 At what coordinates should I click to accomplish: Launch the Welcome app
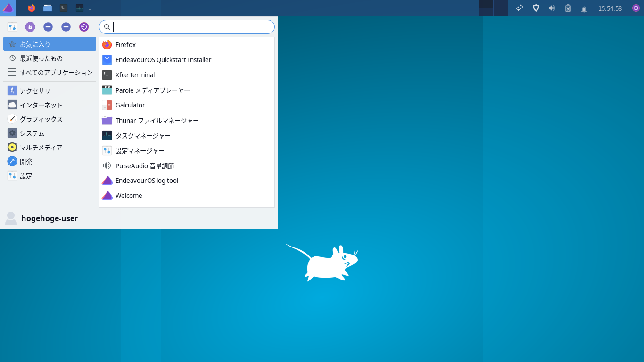[187, 196]
